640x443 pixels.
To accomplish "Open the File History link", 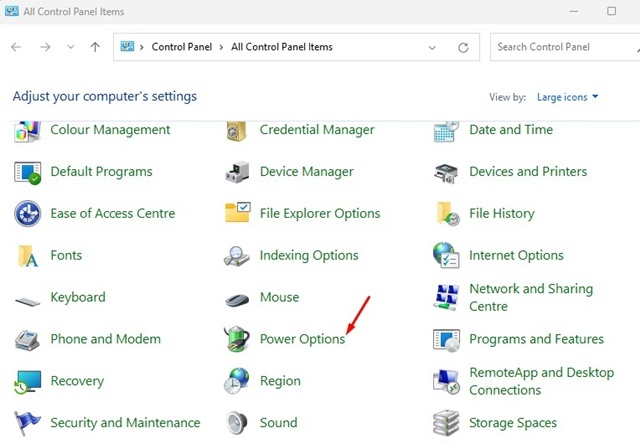I will click(x=502, y=214).
